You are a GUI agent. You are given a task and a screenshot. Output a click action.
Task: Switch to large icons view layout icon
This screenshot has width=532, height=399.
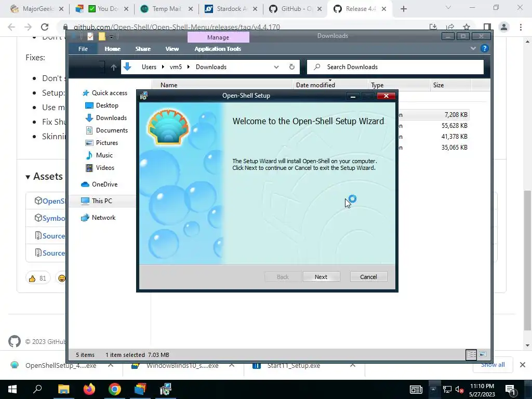483,354
